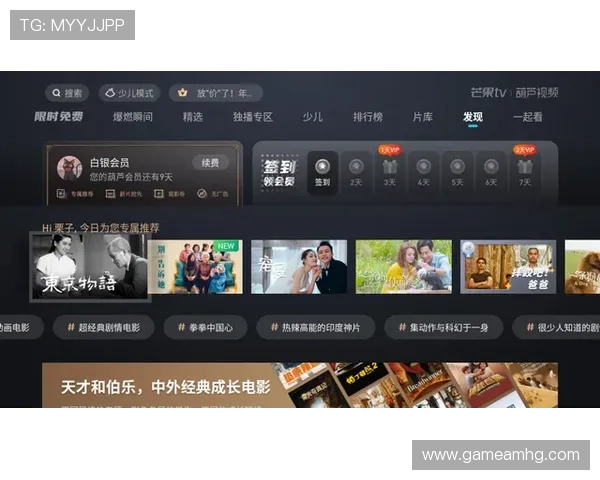
Task: Open the 限时免费 tab
Action: coord(59,116)
